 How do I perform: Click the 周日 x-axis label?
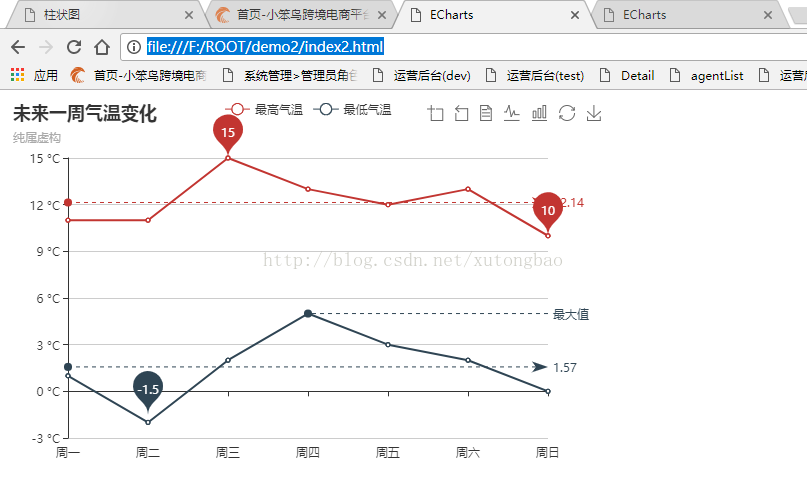pyautogui.click(x=548, y=453)
